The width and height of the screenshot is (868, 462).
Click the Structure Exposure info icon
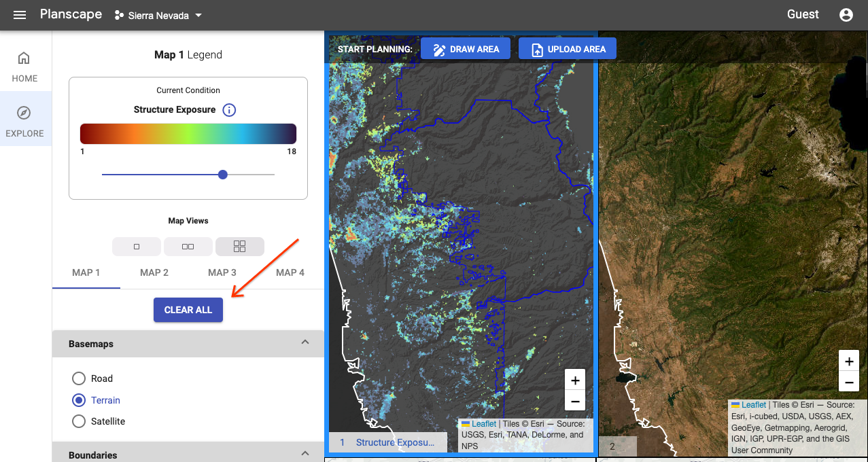(x=229, y=109)
